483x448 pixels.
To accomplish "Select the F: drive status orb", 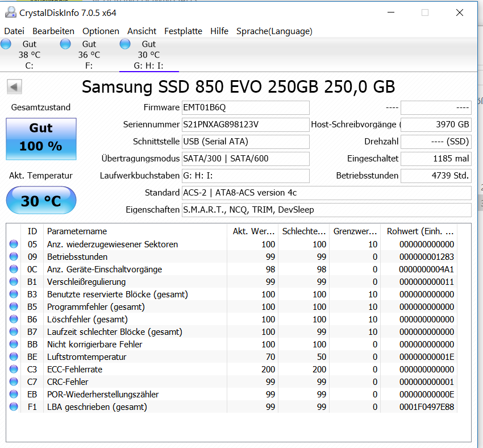I will click(x=65, y=44).
